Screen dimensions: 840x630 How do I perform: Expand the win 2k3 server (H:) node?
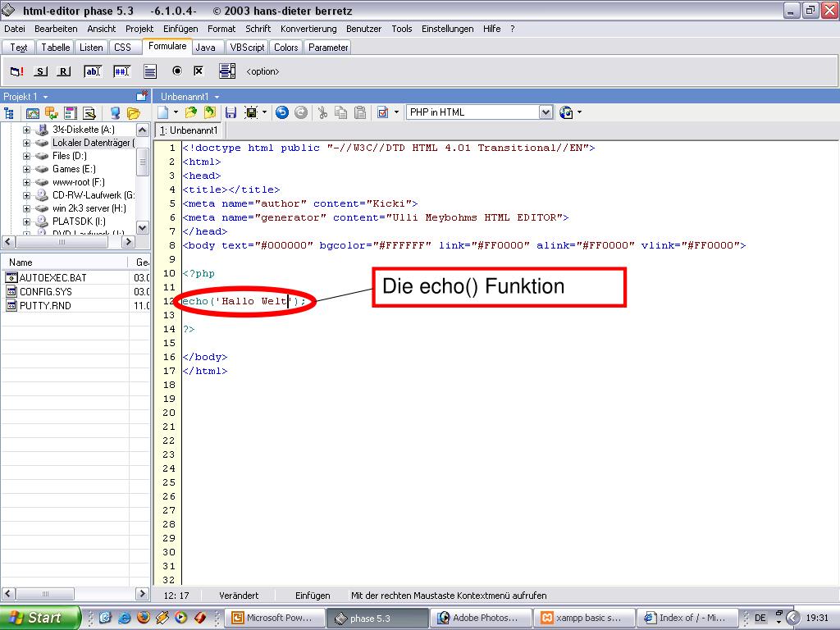coord(26,208)
